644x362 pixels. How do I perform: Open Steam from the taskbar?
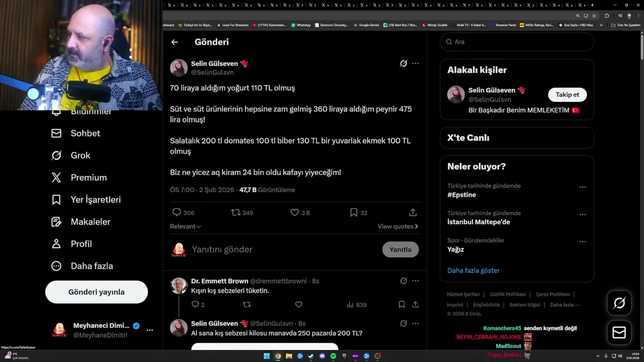[311, 356]
